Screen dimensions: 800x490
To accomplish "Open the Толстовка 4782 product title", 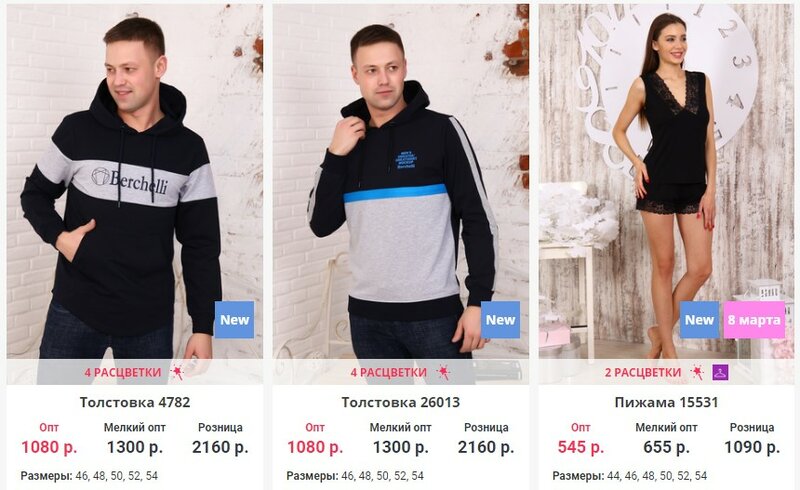I will pyautogui.click(x=135, y=402).
